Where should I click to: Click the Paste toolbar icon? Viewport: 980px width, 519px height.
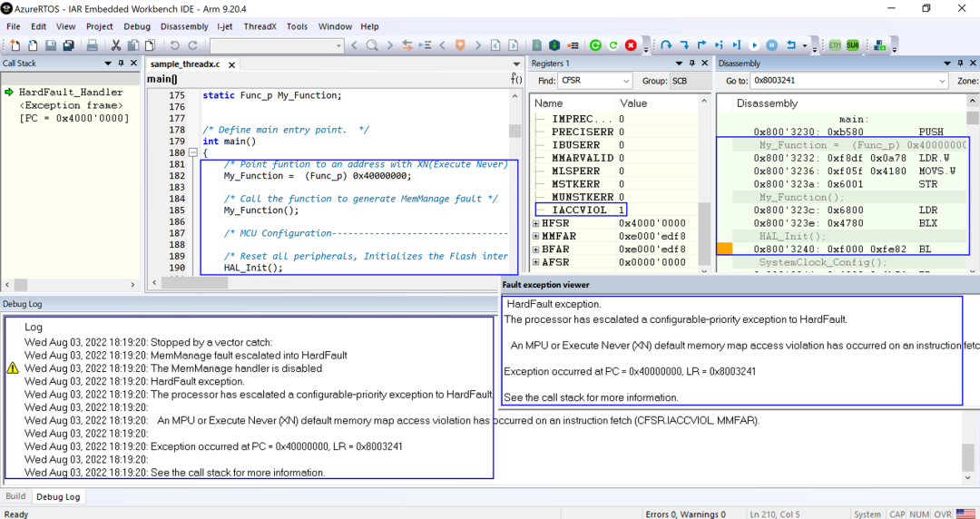coord(150,45)
